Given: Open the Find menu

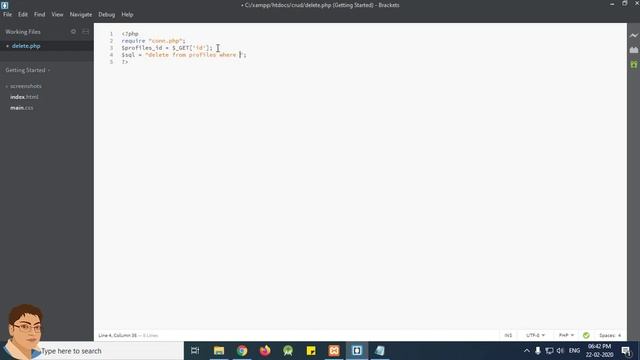Looking at the screenshot, I should point(40,14).
